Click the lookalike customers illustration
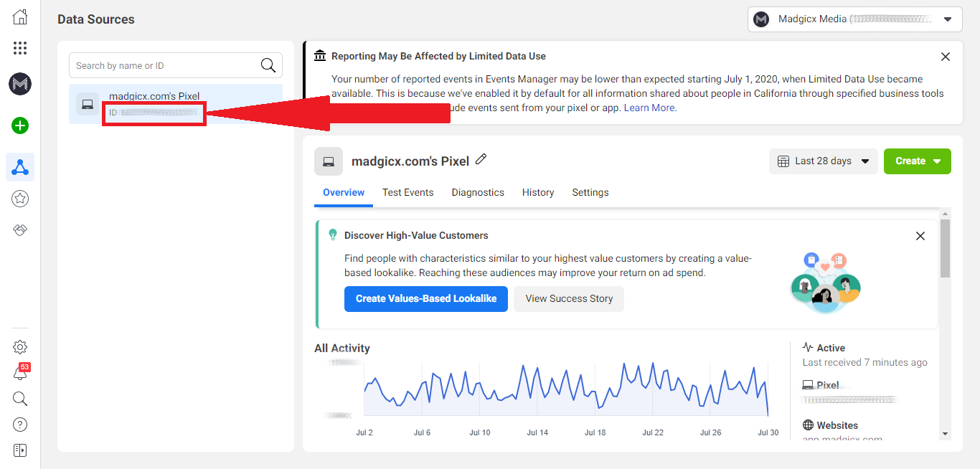Viewport: 980px width, 469px height. click(x=825, y=282)
